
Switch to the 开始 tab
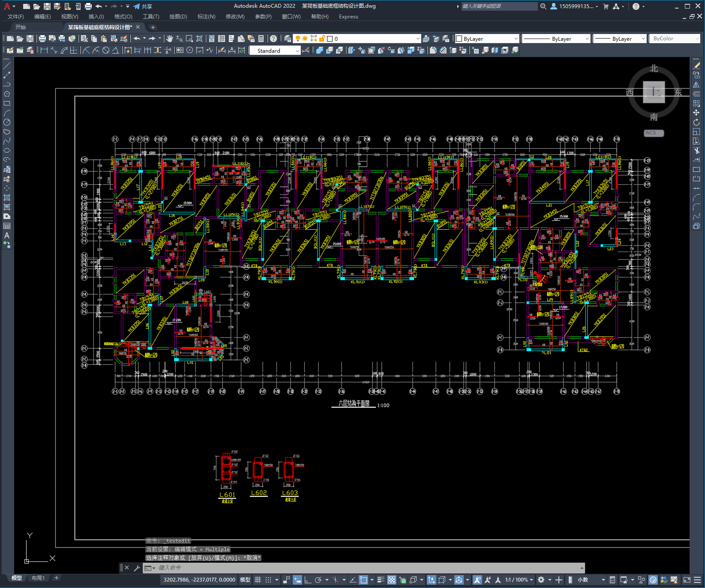click(21, 27)
